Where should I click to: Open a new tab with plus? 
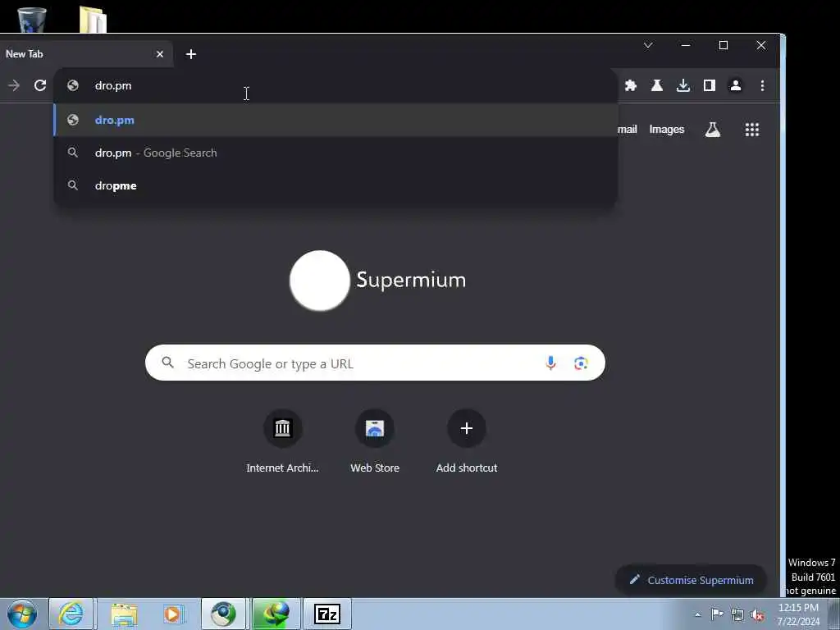pos(190,54)
